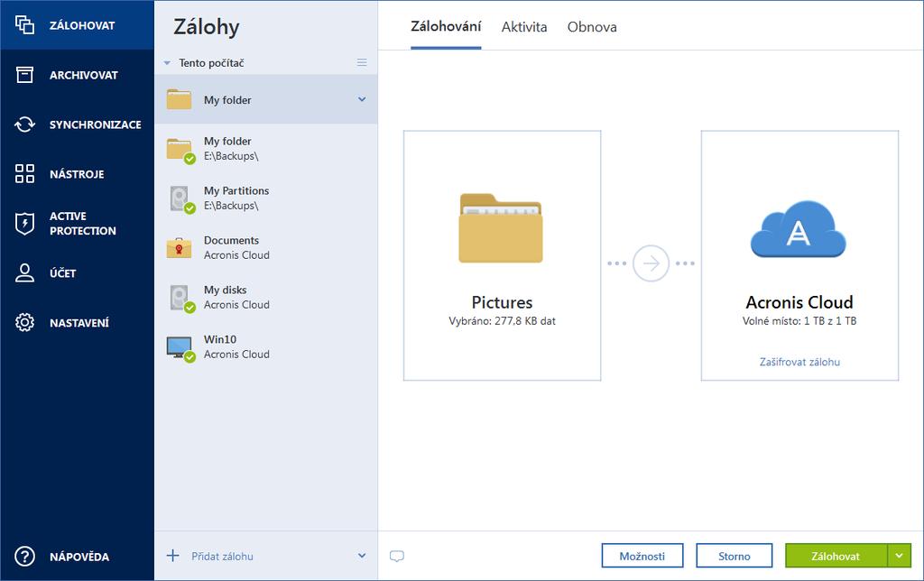The image size is (924, 581).
Task: Click folder icon of My folder E:\Backups\
Action: [x=180, y=150]
